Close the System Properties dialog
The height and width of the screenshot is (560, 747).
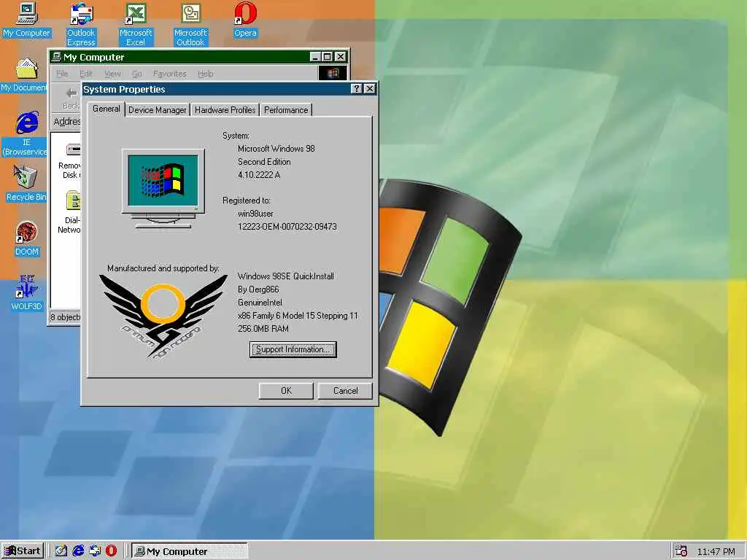pos(370,89)
